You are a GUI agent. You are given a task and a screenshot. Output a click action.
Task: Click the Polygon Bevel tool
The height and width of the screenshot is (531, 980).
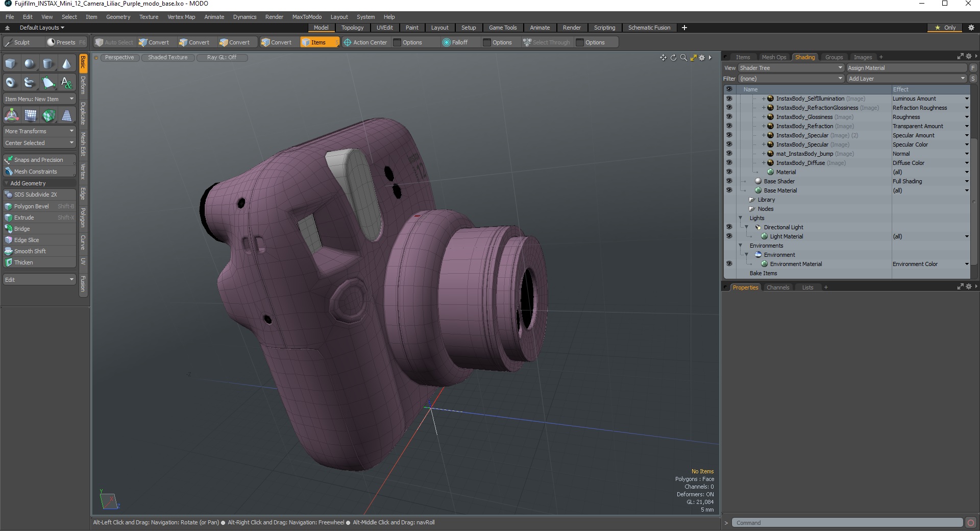point(39,206)
